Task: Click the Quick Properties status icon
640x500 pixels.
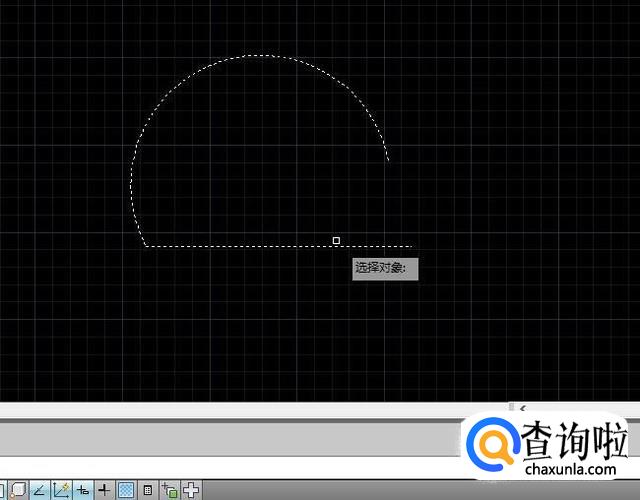Action: click(x=147, y=490)
